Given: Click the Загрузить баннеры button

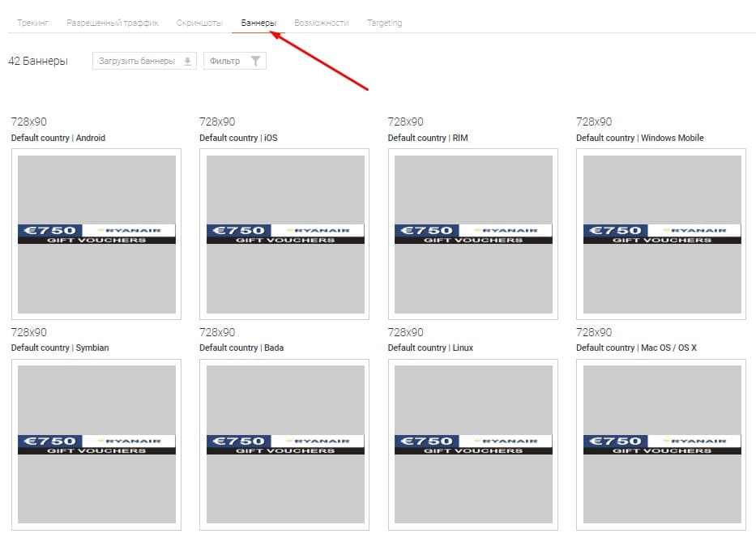Looking at the screenshot, I should tap(145, 61).
